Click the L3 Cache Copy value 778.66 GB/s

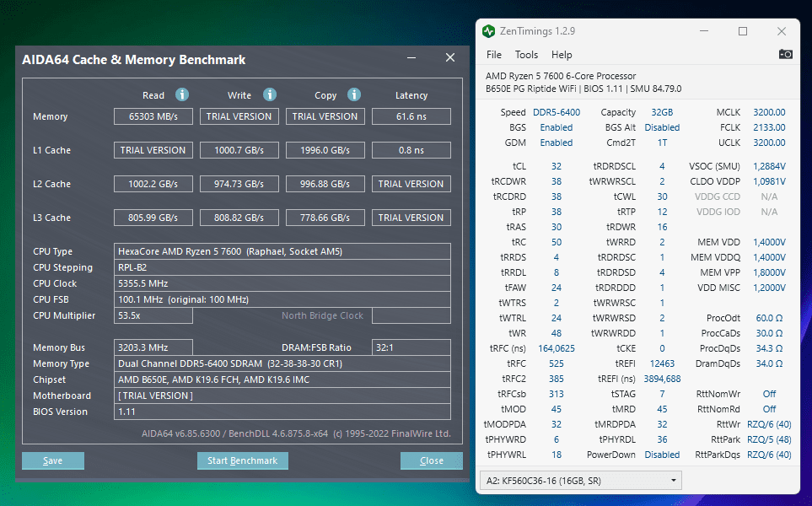(325, 218)
